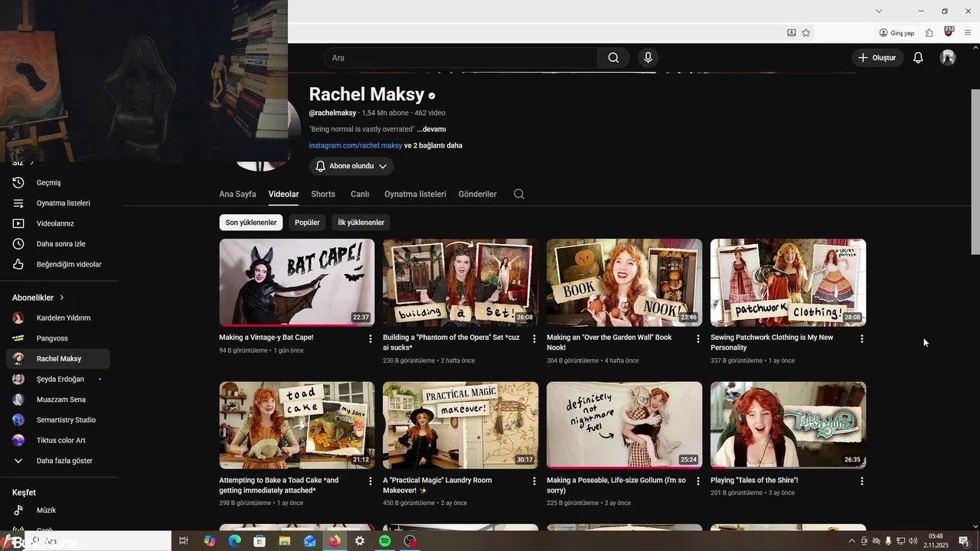Expand Daha fazla göster in subscriptions
This screenshot has width=980, height=551.
(55, 461)
